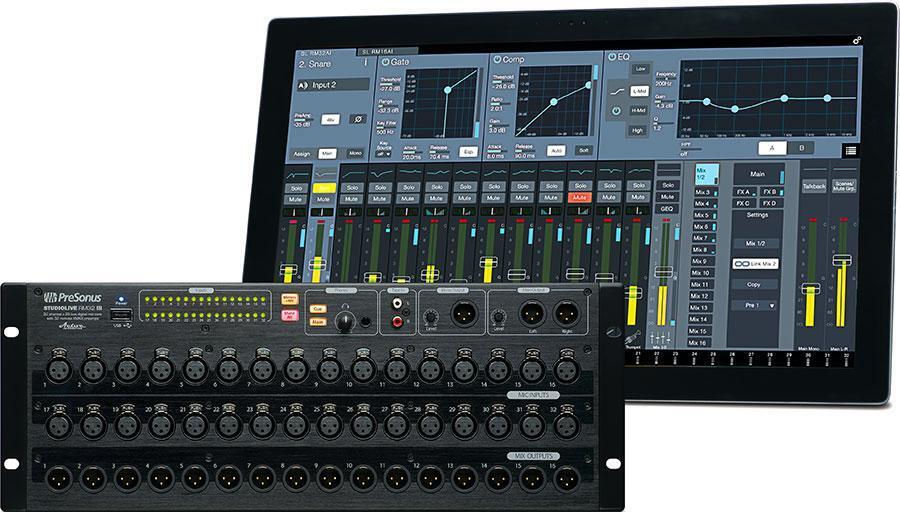The height and width of the screenshot is (512, 900).
Task: Select the L-Mid EQ band
Action: (640, 91)
